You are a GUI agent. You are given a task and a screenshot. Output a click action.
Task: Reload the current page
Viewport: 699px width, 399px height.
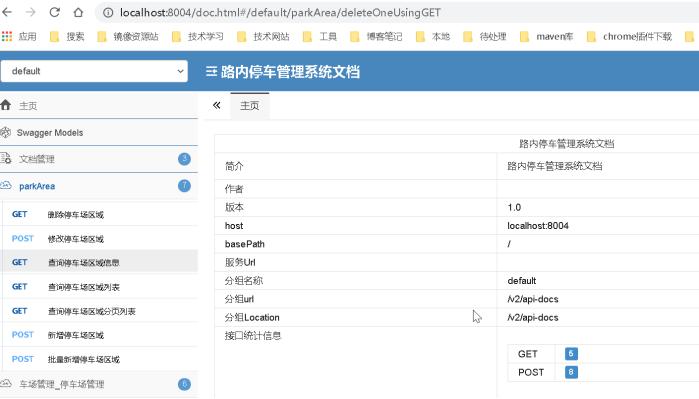pyautogui.click(x=54, y=12)
